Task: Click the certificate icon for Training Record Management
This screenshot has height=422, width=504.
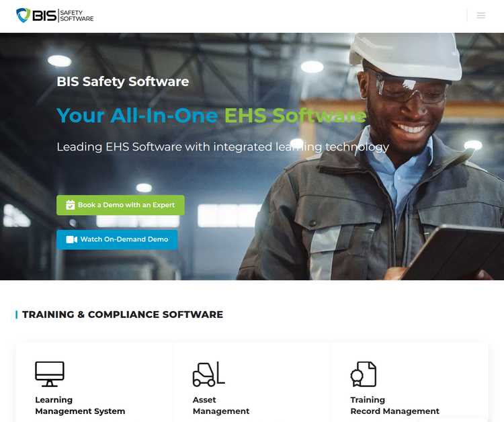Action: click(363, 374)
